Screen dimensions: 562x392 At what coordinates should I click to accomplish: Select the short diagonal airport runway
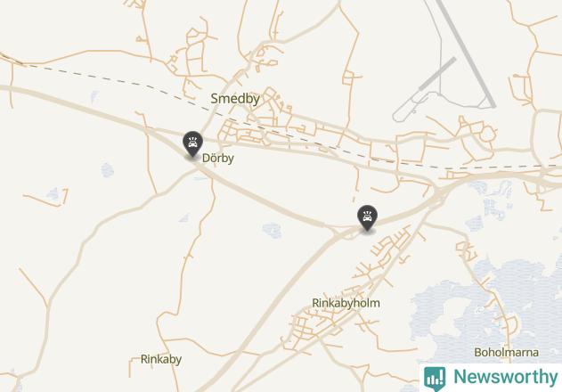437,74
